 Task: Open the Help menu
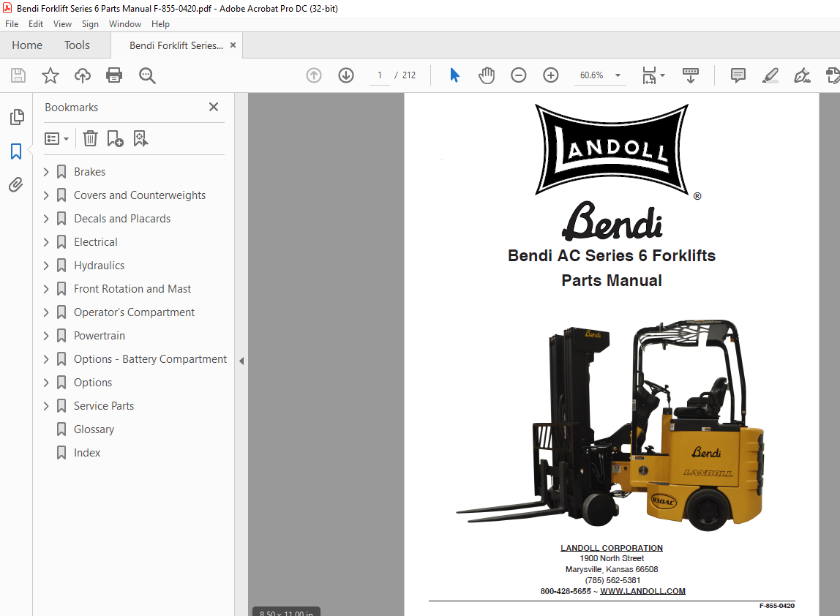point(160,24)
